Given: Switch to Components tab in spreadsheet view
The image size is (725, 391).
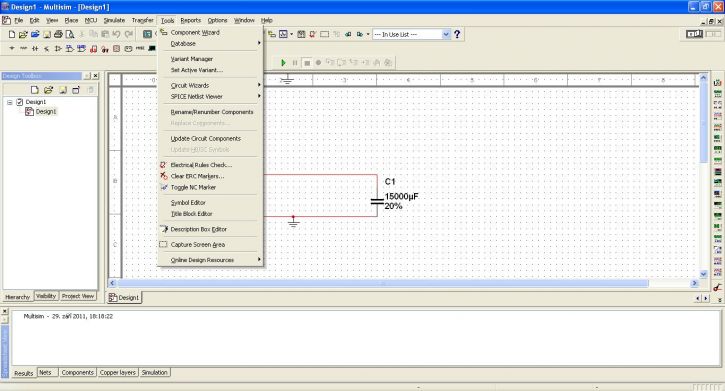Looking at the screenshot, I should tap(78, 373).
